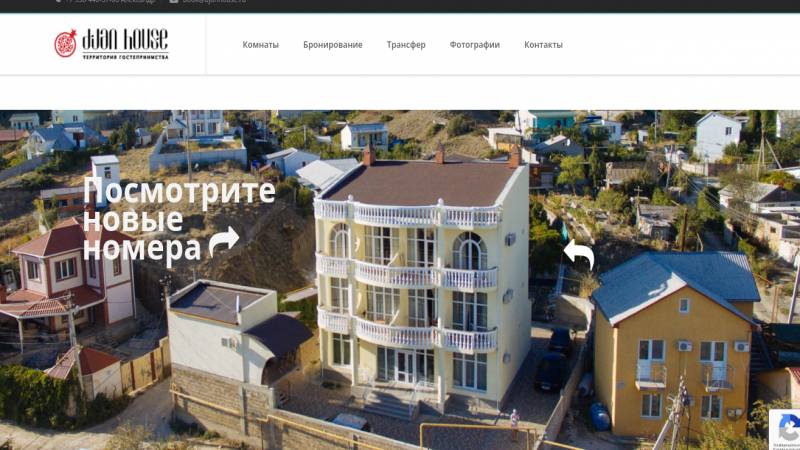Click the small white annex with dark awning
The height and width of the screenshot is (450, 800).
pos(236,334)
